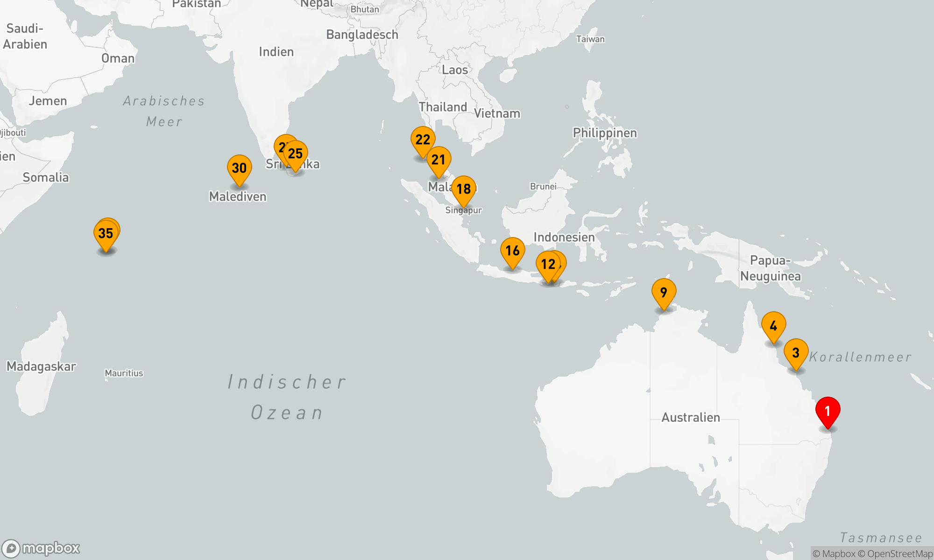Click the Indischer Ozean label
This screenshot has width=934, height=560.
(287, 397)
